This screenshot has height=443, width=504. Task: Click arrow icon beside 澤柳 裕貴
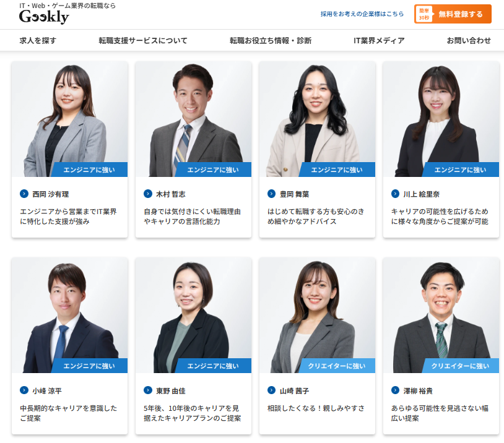[396, 390]
